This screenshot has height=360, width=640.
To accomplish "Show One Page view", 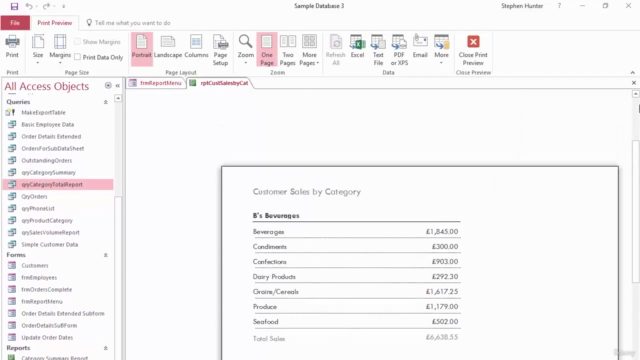I will tap(267, 49).
